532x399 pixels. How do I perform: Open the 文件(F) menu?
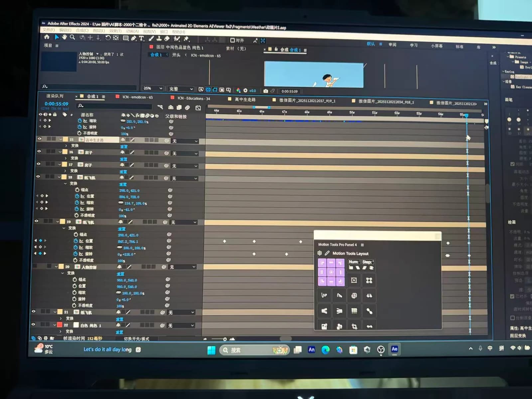coord(49,30)
